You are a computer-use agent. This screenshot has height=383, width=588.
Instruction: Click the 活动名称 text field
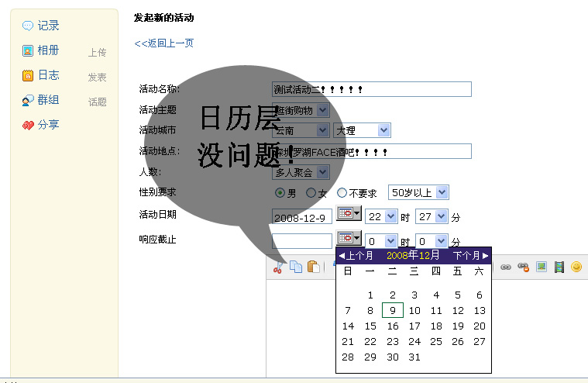click(372, 89)
